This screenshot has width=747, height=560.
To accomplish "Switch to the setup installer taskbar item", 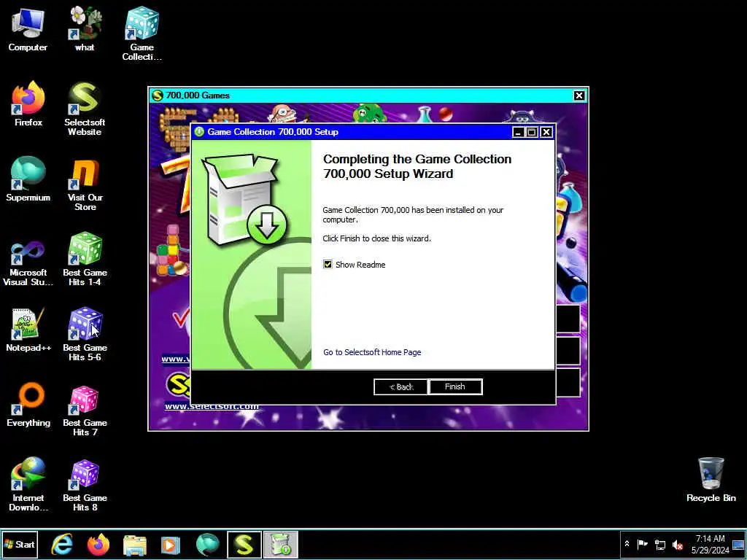I will click(281, 544).
